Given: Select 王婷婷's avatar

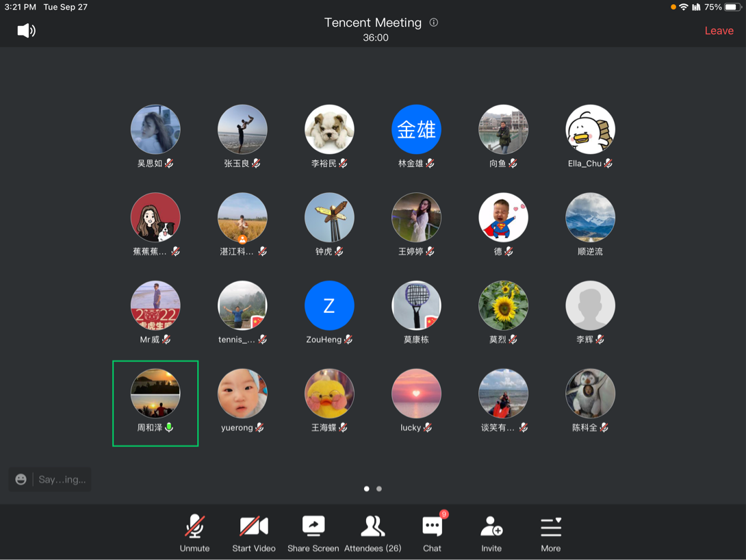Looking at the screenshot, I should click(416, 218).
